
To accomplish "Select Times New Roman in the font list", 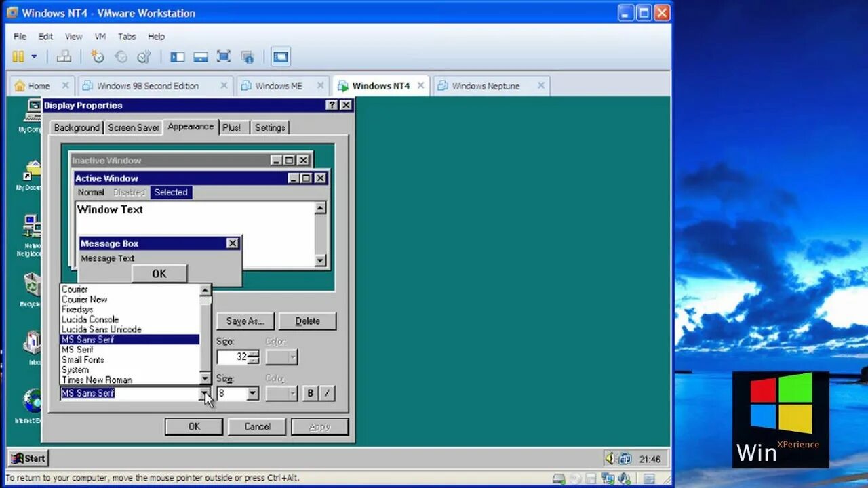I will 130,380.
